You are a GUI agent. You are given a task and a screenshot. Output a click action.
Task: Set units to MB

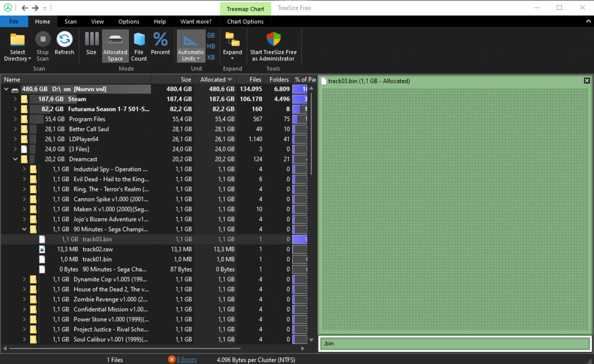(x=210, y=46)
